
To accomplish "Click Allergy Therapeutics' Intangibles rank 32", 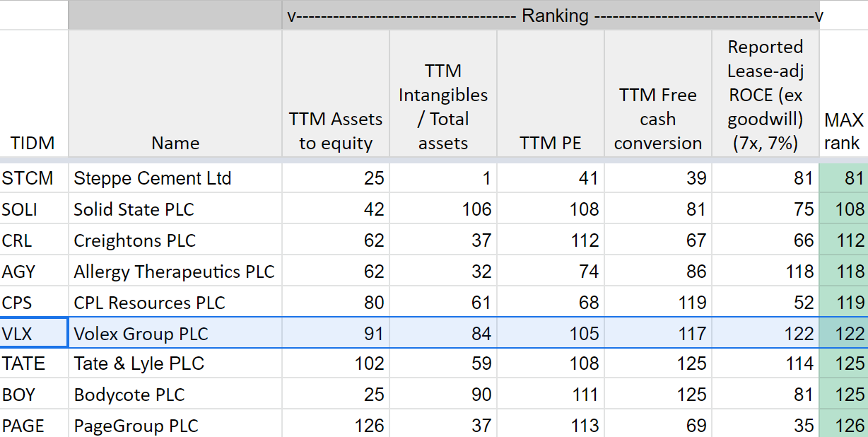I will (x=443, y=272).
